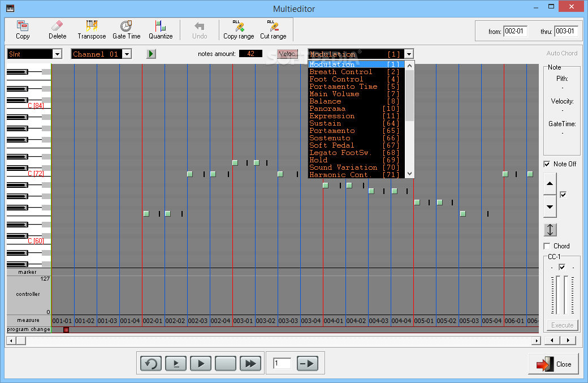588x383 pixels.
Task: Toggle checkbox beside the up/down arrows
Action: point(563,194)
